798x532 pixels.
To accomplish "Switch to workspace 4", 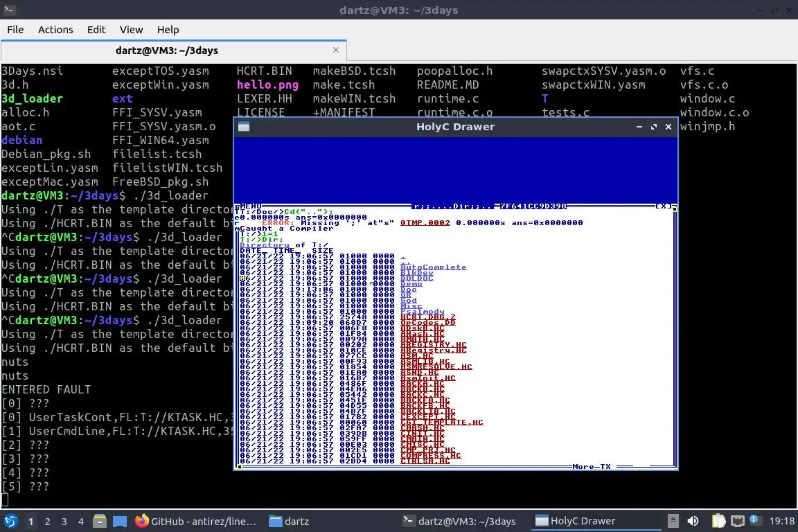I will point(81,522).
